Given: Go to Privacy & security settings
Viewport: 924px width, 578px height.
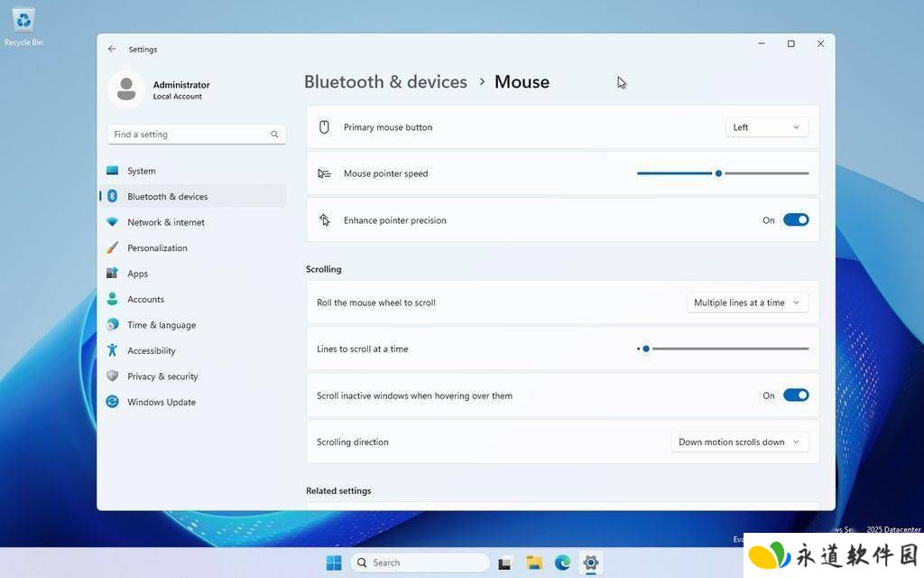Looking at the screenshot, I should [x=193, y=376].
